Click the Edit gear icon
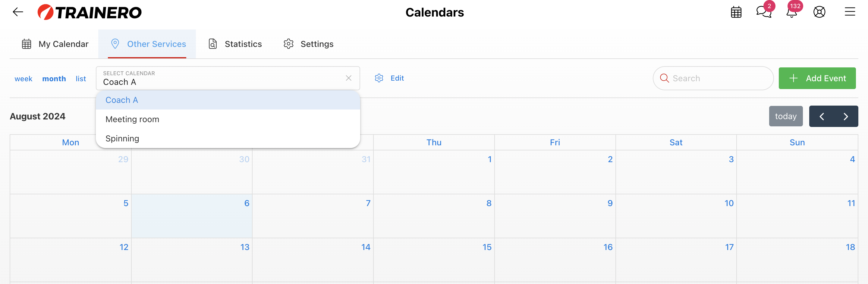The height and width of the screenshot is (284, 868). [x=379, y=78]
